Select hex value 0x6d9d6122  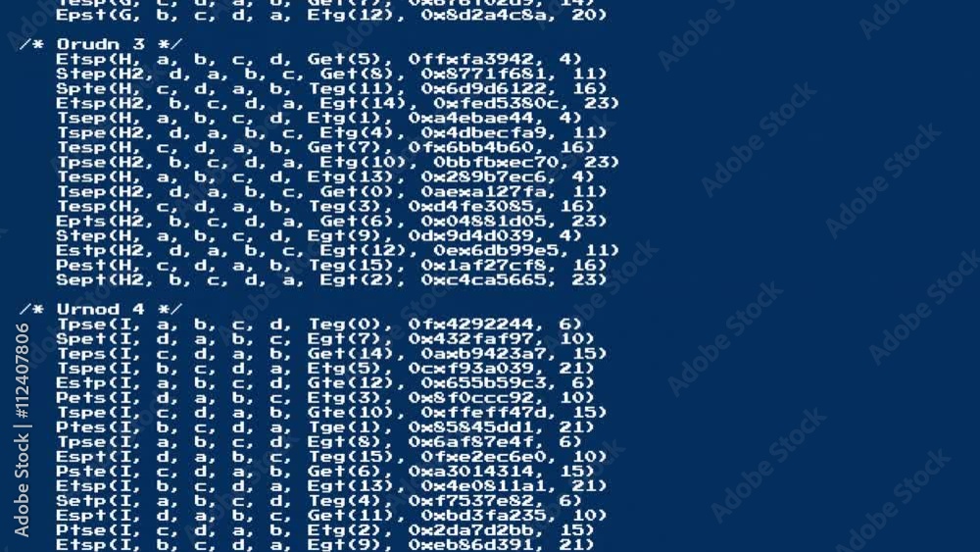pos(487,89)
